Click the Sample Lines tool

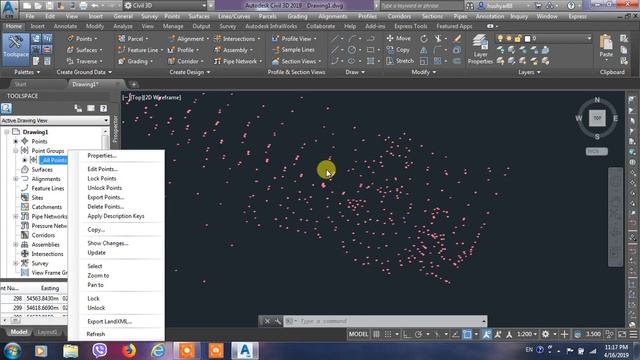pyautogui.click(x=293, y=50)
